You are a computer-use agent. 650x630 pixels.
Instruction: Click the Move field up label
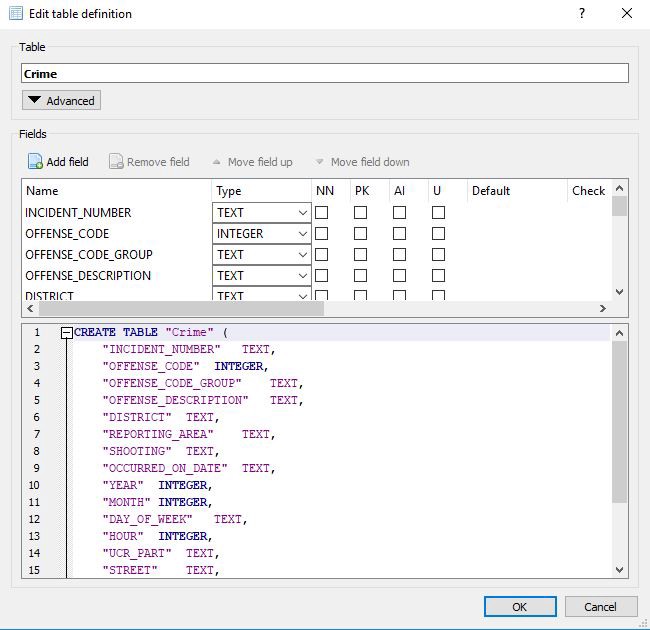point(260,162)
